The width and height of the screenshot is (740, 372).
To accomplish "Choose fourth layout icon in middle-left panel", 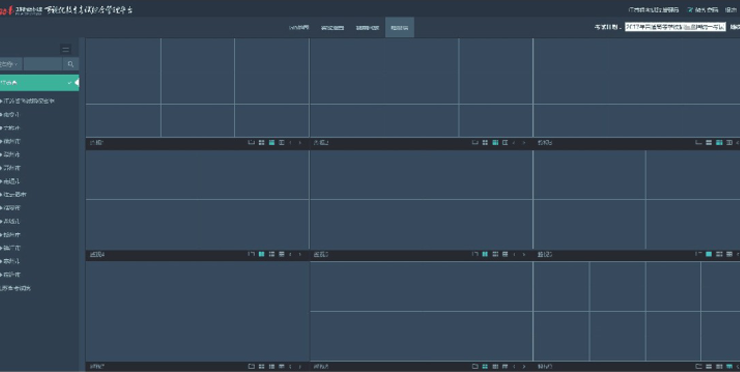I will [x=282, y=254].
